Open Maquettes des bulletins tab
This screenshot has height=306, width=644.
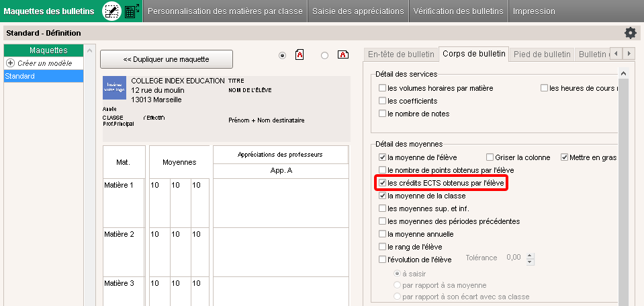point(48,11)
